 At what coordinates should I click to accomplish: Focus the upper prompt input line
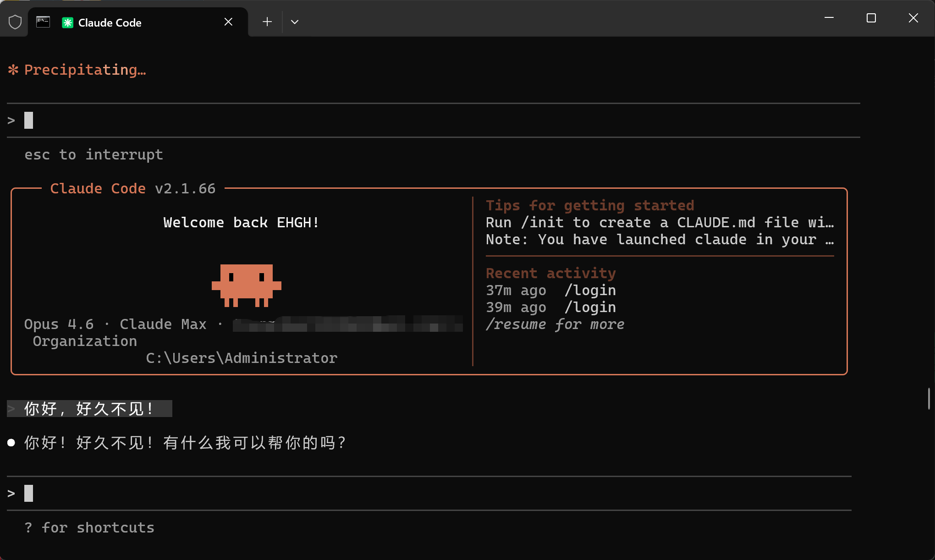(434, 120)
